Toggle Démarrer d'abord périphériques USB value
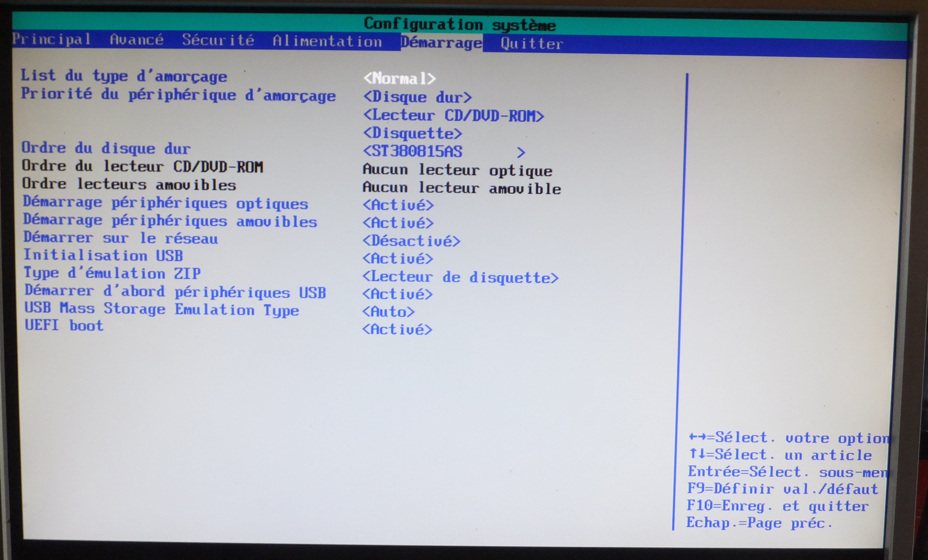The image size is (928, 560). pyautogui.click(x=397, y=294)
